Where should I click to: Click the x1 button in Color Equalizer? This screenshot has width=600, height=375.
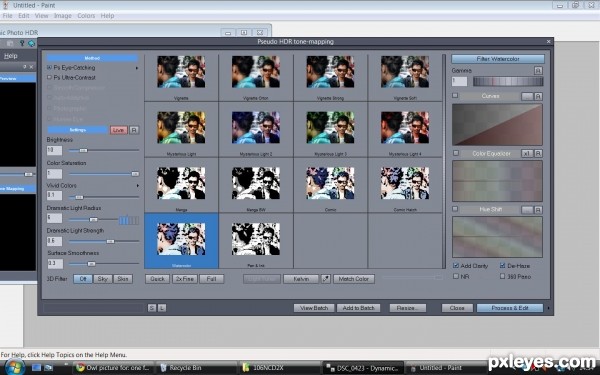pyautogui.click(x=527, y=153)
